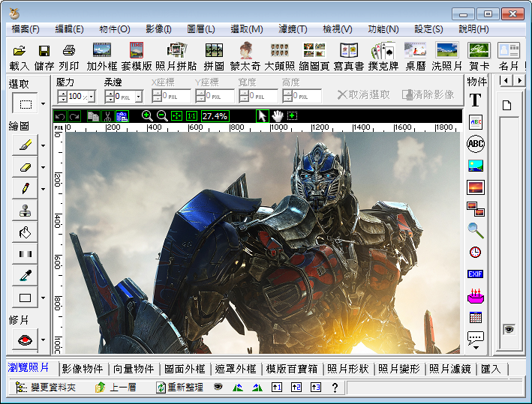532x404 pixels.
Task: Zoom out with the minus magnifier
Action: pos(162,116)
